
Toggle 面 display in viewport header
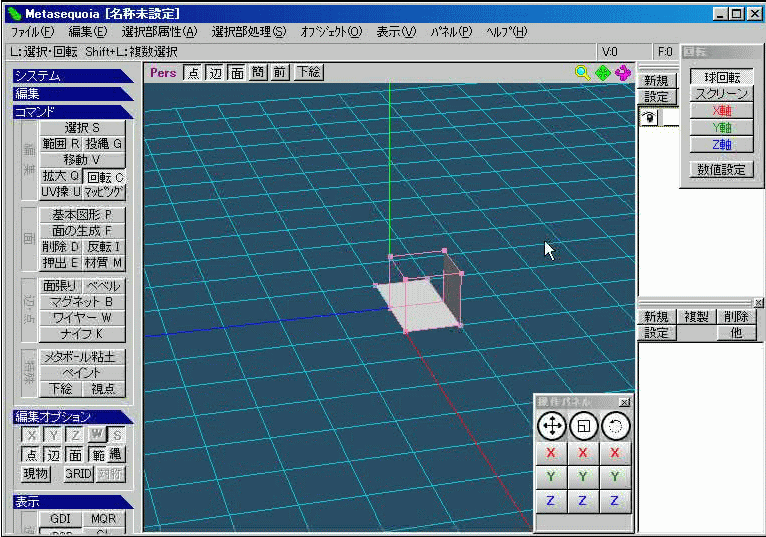237,73
